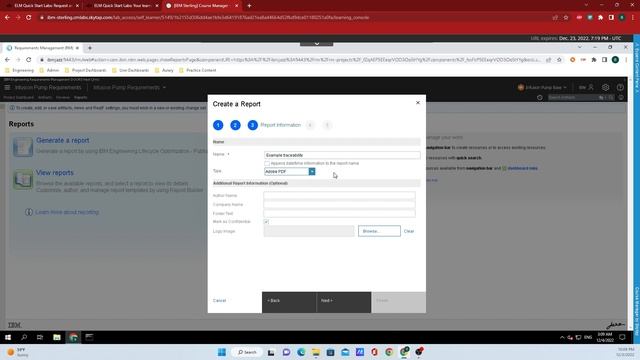Open the Engineering bookmarks folder
The width and height of the screenshot is (640, 360).
pyautogui.click(x=19, y=70)
